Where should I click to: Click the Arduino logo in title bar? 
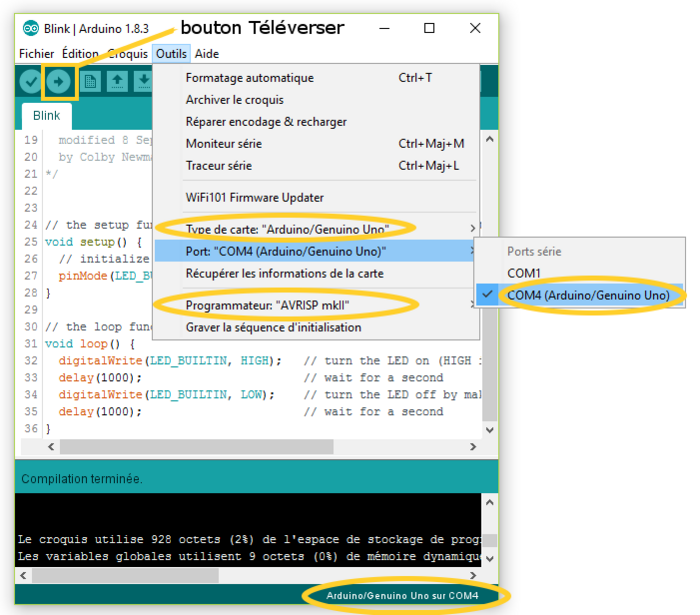point(31,29)
